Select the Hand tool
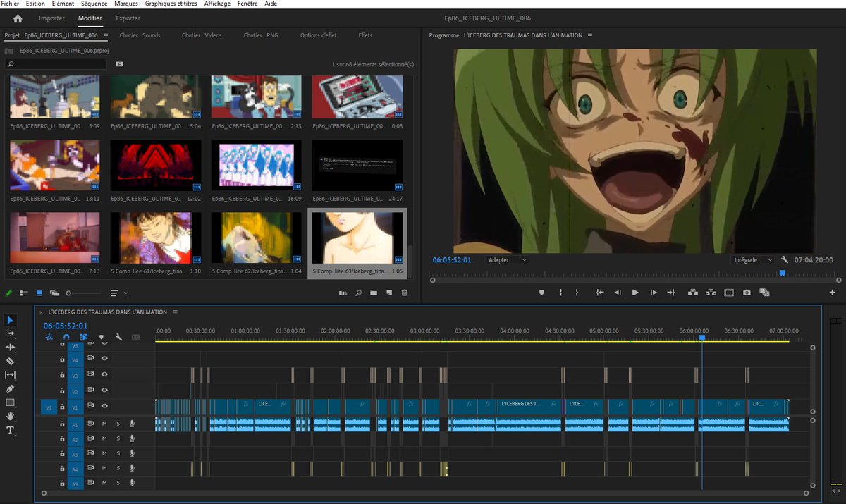 (11, 416)
